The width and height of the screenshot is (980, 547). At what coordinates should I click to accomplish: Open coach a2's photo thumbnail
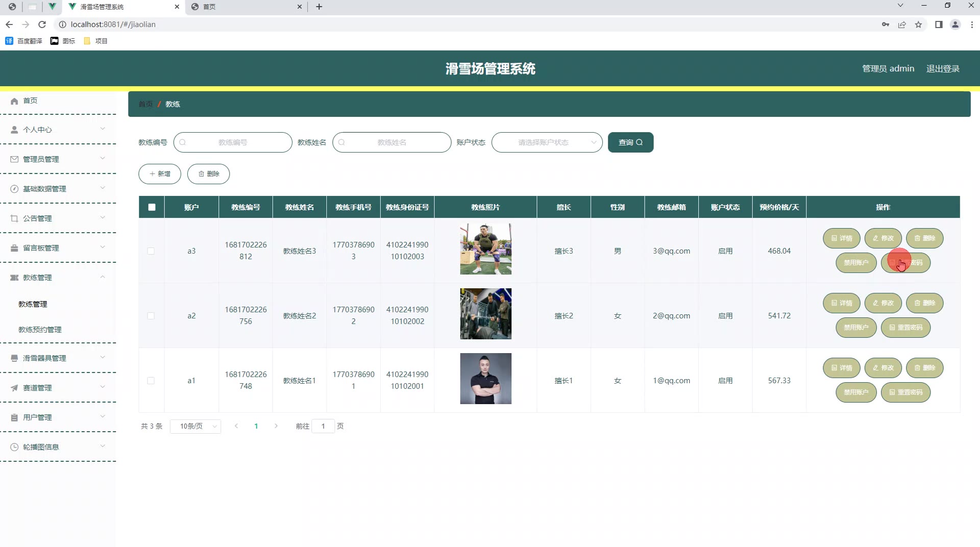point(485,314)
